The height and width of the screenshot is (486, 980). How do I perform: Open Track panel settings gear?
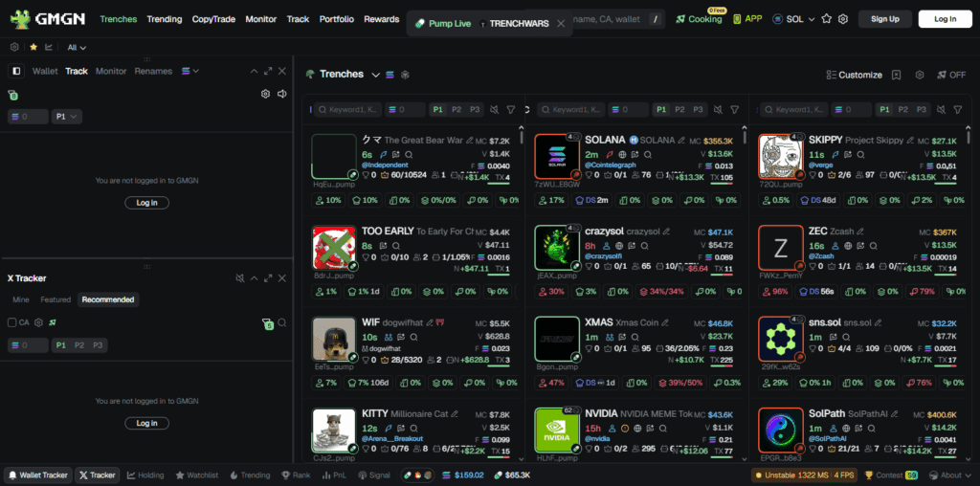point(265,94)
